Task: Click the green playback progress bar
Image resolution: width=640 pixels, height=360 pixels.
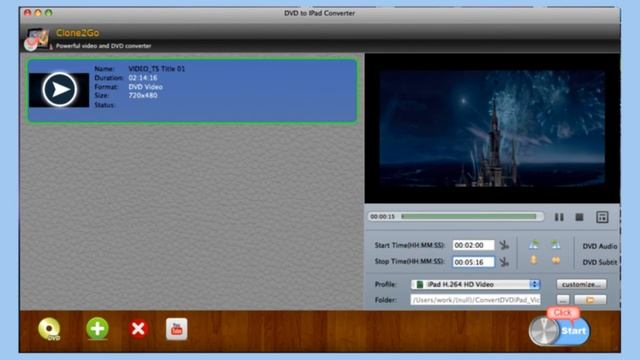Action: [x=469, y=217]
